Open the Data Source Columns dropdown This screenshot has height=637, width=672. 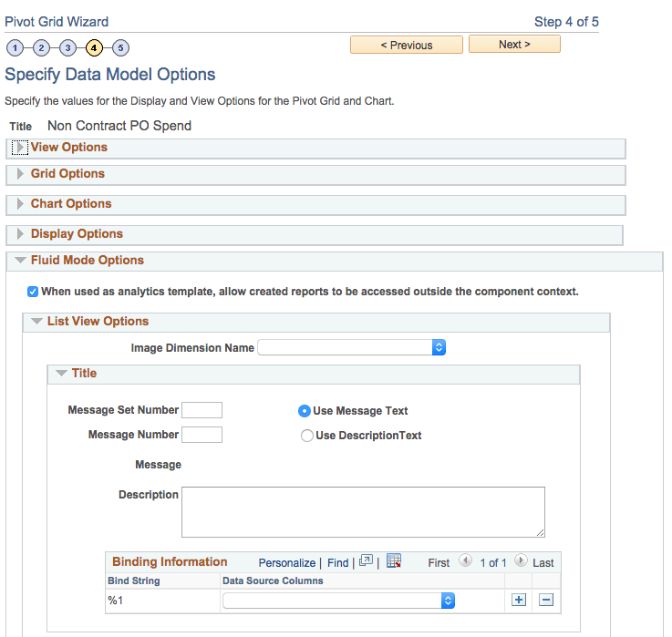338,601
